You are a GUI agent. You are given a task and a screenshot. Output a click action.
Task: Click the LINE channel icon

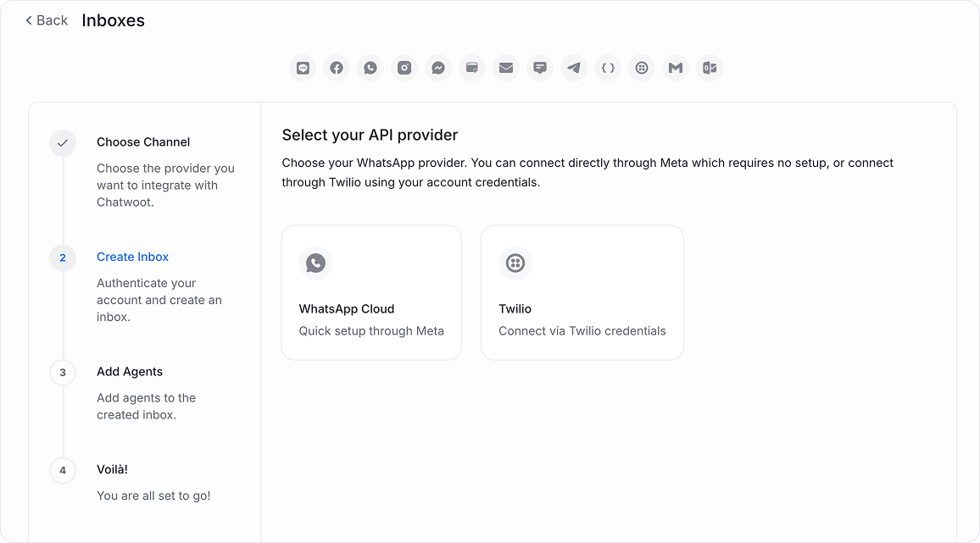point(303,68)
